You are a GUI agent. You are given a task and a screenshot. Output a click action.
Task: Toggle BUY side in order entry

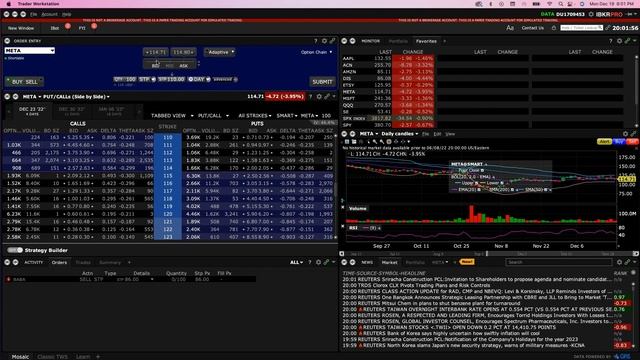click(17, 82)
